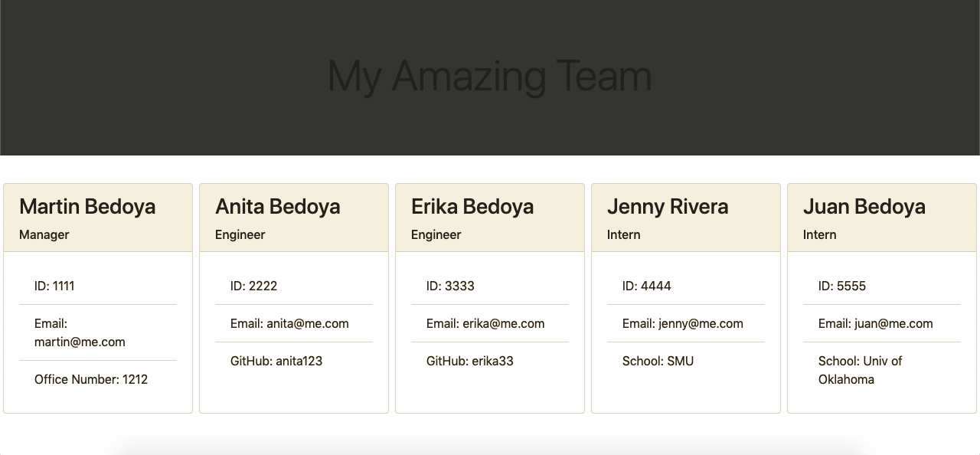Viewport: 980px width, 455px height.
Task: Select the Jenny Rivera card title
Action: (x=668, y=206)
